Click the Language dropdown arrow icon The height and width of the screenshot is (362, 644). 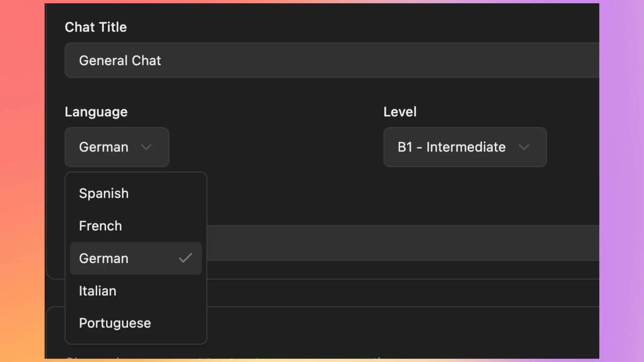(x=146, y=147)
